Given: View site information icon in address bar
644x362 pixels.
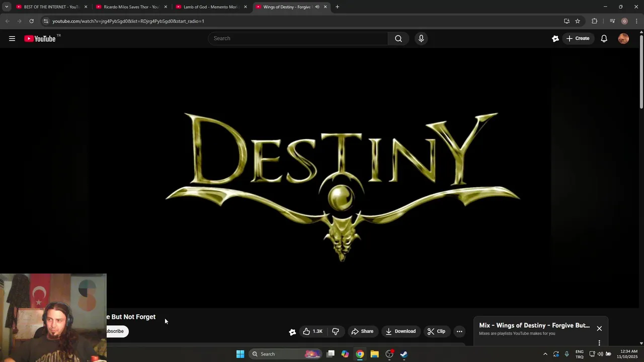Looking at the screenshot, I should pos(46,21).
